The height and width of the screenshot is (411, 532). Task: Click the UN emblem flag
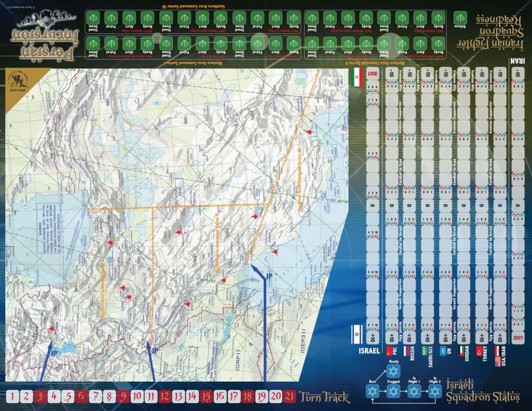[443, 350]
